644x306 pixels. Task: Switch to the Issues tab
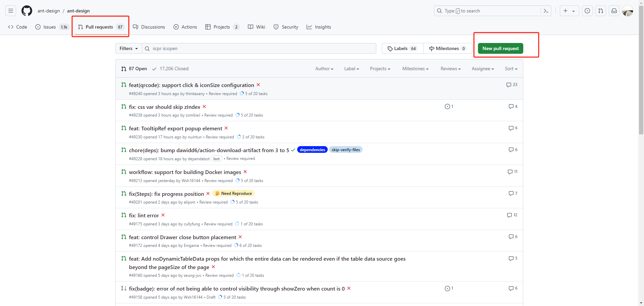click(x=52, y=27)
